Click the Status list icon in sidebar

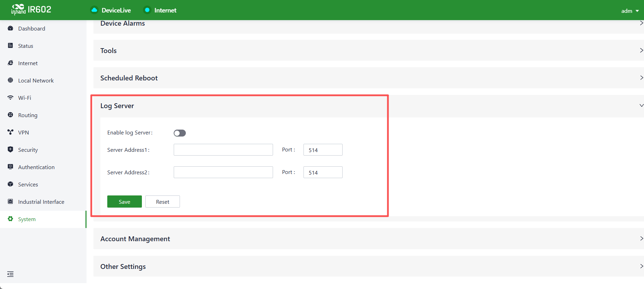pyautogui.click(x=10, y=46)
